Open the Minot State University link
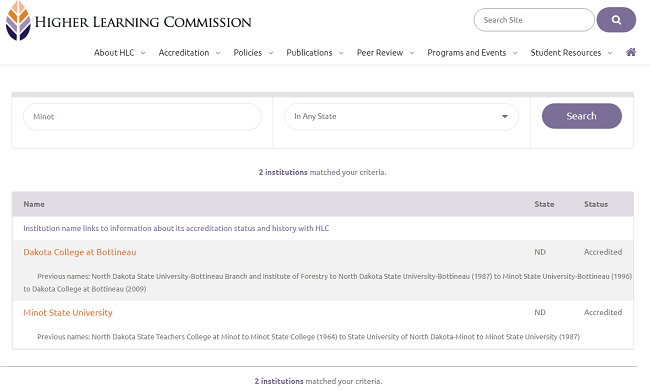This screenshot has width=650, height=391. click(x=68, y=313)
